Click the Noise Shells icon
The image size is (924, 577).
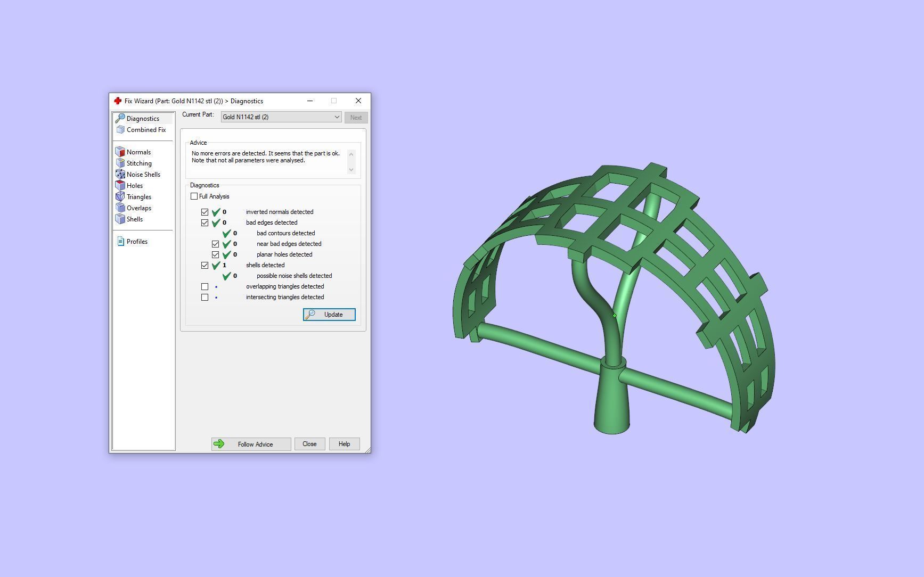pos(120,175)
